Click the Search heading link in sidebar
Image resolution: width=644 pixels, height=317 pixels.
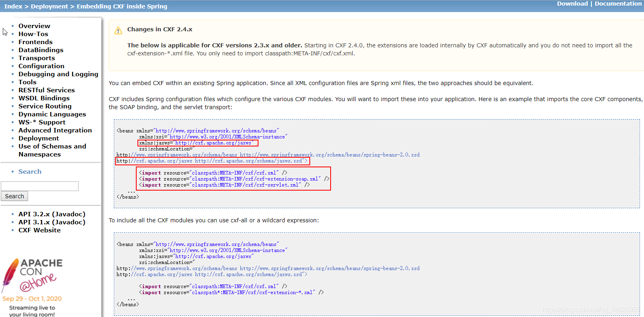pyautogui.click(x=30, y=172)
